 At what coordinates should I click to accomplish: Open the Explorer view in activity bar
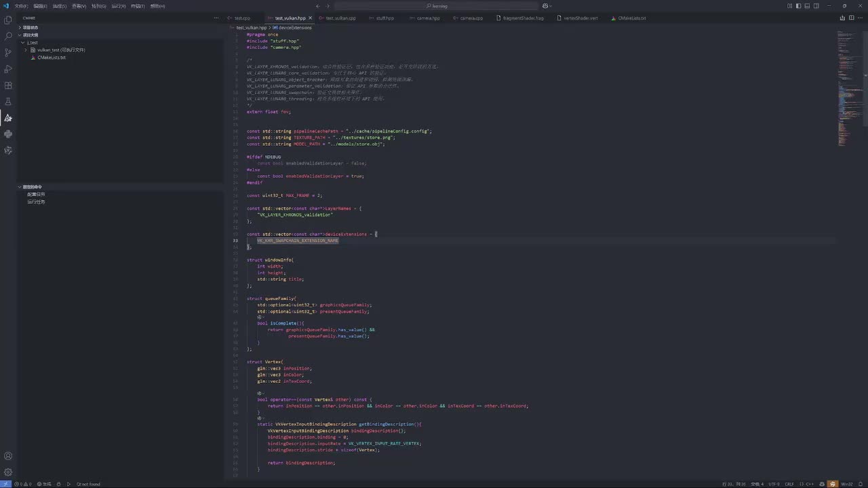(x=8, y=20)
